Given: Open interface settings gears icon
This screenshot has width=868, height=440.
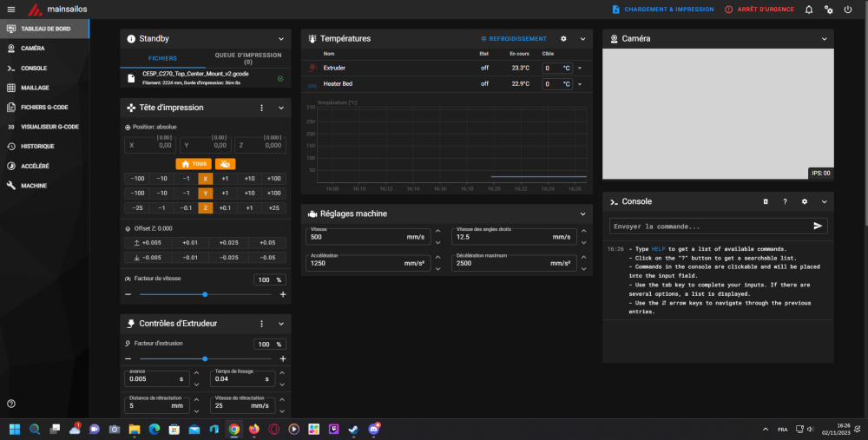Looking at the screenshot, I should 828,10.
